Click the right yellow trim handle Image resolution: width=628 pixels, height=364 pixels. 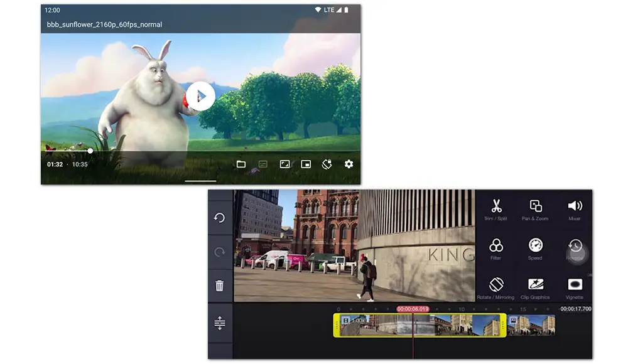point(503,325)
